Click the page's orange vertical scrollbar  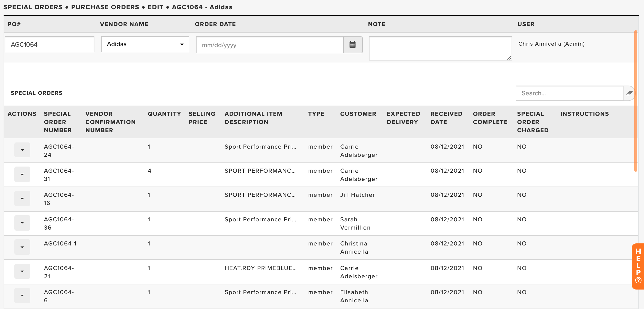[636, 101]
